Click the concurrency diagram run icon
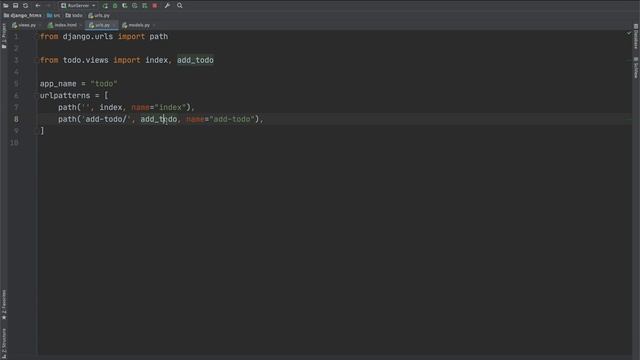 click(144, 6)
